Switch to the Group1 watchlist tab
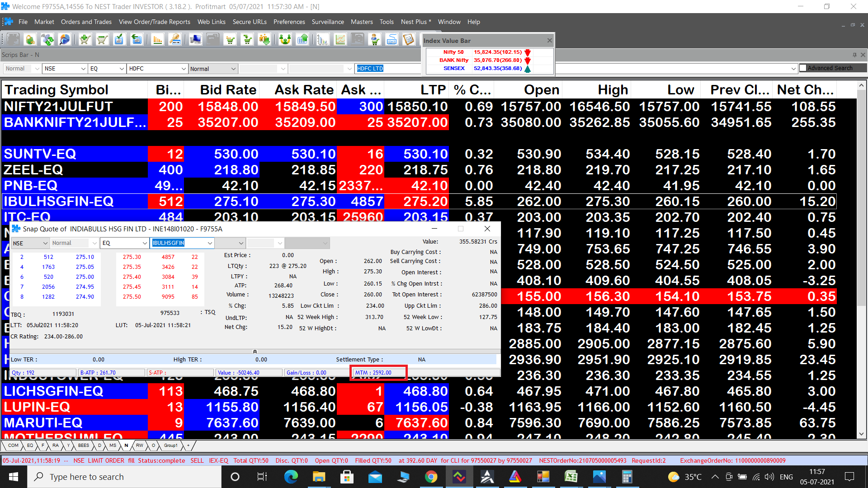The height and width of the screenshot is (488, 868). 170,446
